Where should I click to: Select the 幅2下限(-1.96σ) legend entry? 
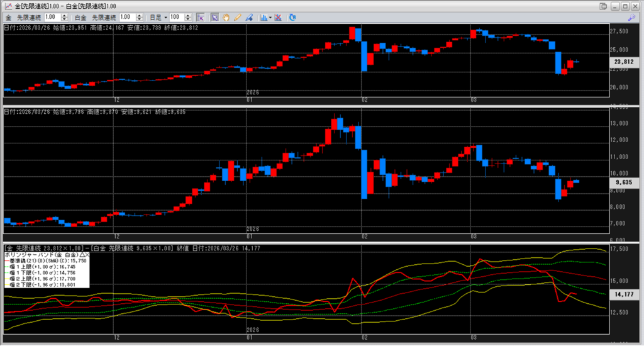tap(40, 284)
